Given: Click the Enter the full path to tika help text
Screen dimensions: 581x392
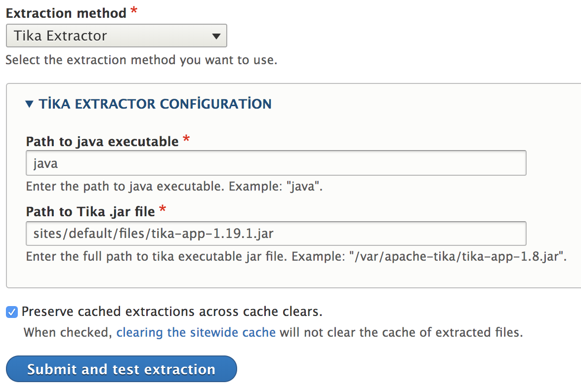Looking at the screenshot, I should tap(295, 257).
